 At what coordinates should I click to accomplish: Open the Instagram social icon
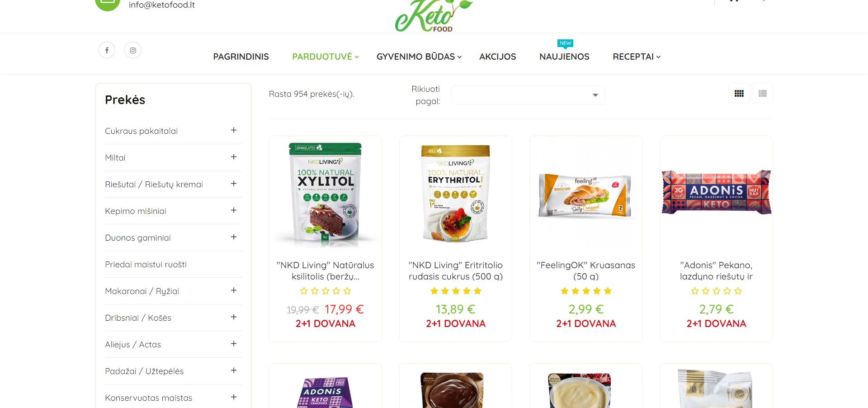(133, 50)
